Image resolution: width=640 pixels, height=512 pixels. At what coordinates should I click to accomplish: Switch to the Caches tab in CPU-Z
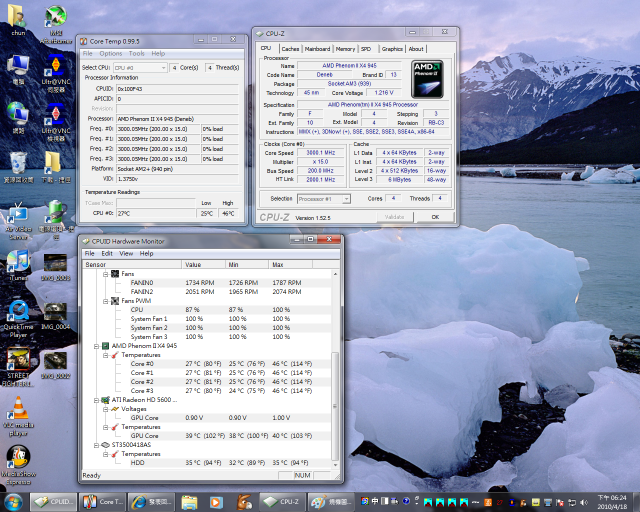point(290,49)
